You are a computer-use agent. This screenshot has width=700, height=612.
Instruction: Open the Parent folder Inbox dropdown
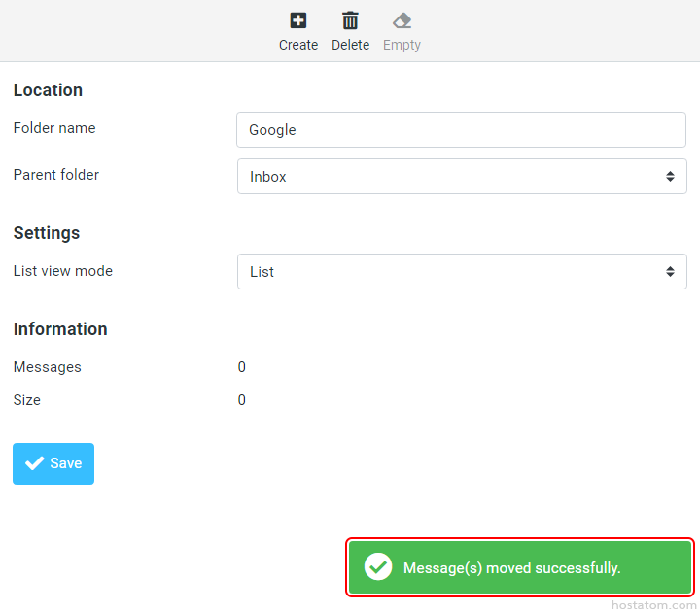click(461, 177)
